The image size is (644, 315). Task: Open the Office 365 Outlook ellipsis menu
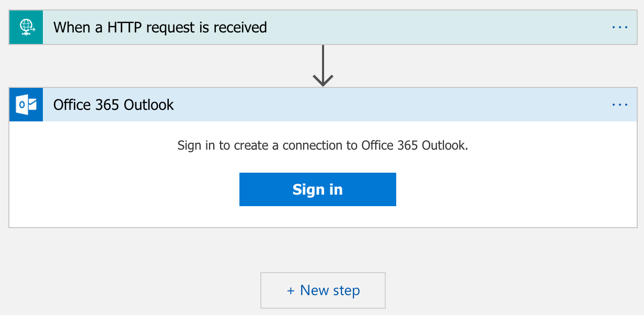(x=620, y=105)
